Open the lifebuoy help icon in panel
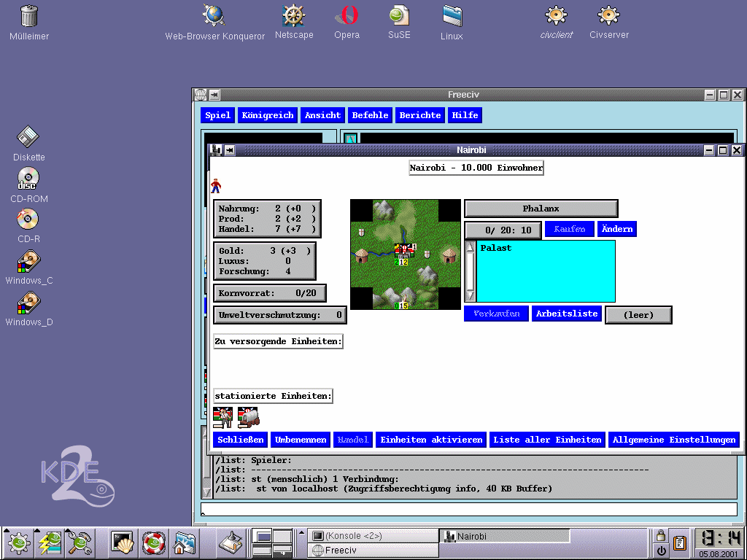 coord(154,542)
